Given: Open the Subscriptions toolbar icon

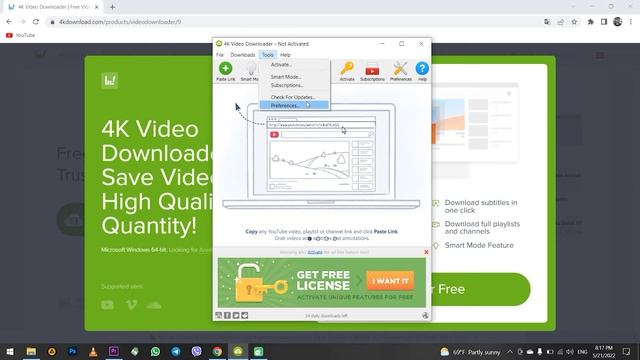Looking at the screenshot, I should [x=372, y=71].
